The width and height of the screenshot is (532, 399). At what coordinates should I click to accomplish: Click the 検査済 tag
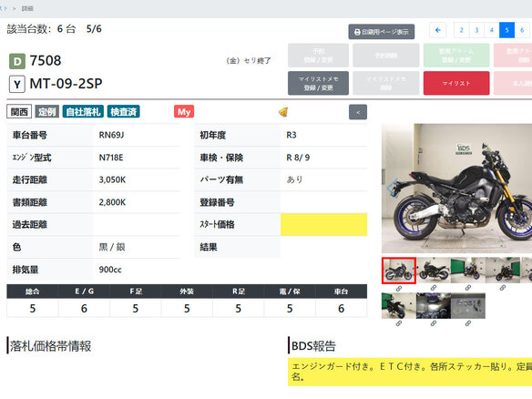(124, 112)
